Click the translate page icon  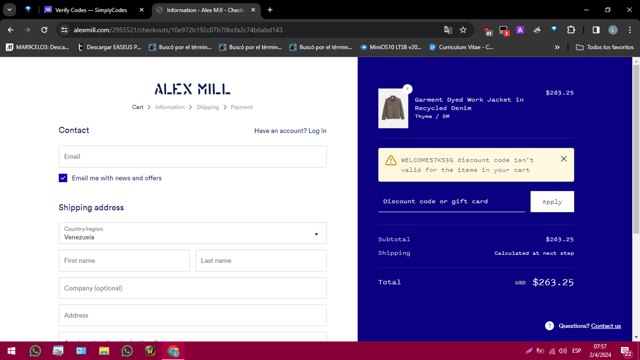[x=448, y=30]
